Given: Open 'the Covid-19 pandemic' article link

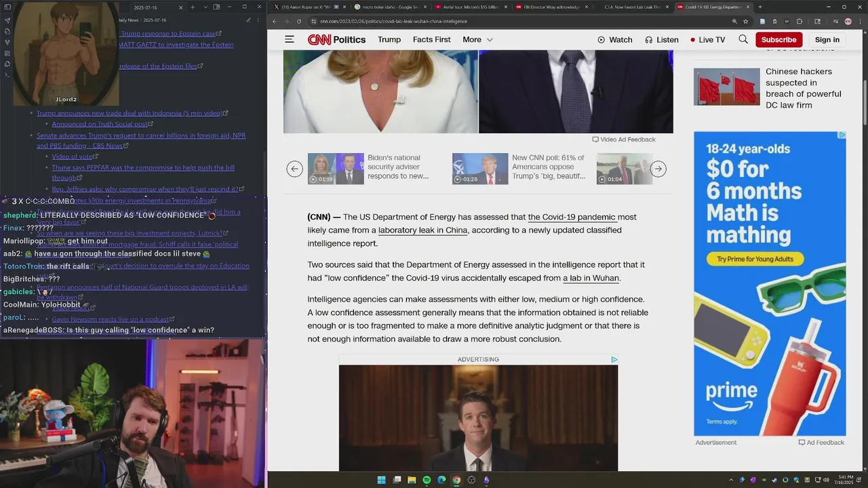Looking at the screenshot, I should point(572,217).
